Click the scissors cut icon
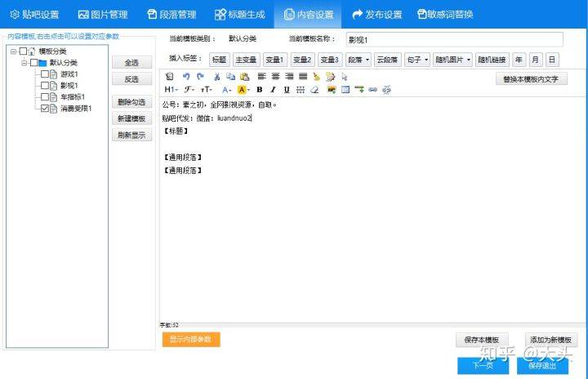 [216, 77]
